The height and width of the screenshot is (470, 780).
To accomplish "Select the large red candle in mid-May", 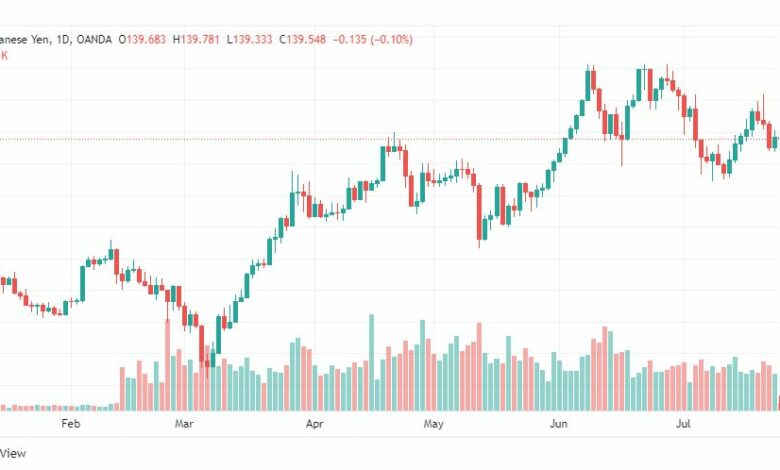I will pos(479,213).
